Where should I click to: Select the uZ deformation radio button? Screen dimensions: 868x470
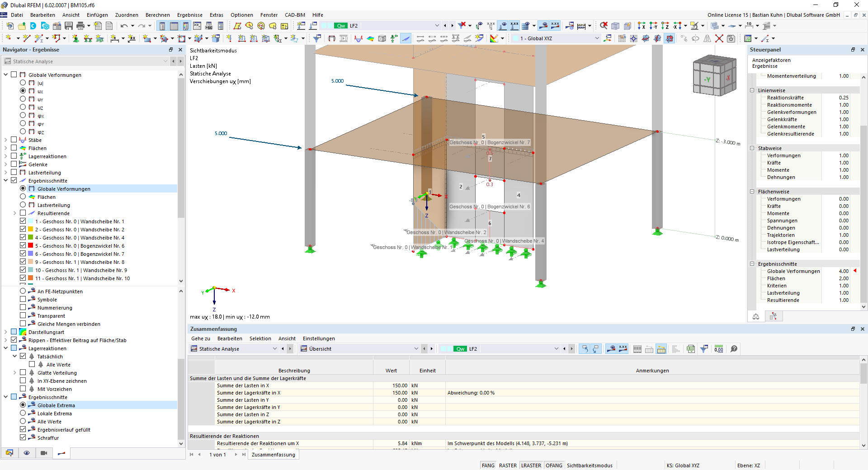23,107
